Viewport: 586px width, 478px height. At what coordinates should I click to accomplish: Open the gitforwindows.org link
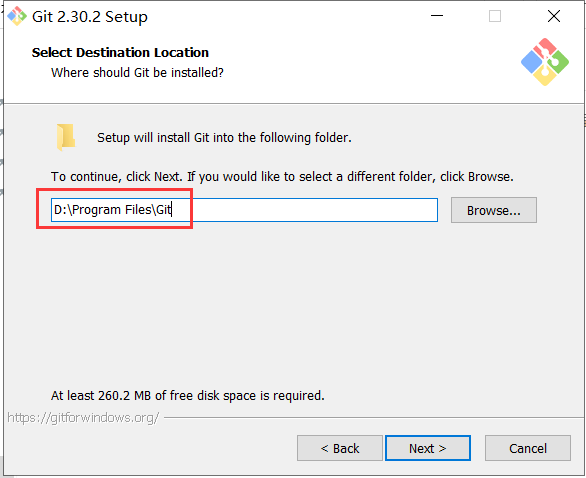83,417
